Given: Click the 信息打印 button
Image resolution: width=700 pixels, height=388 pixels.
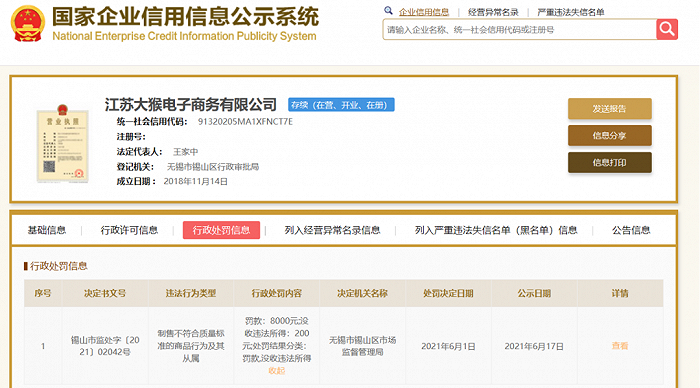Looking at the screenshot, I should pyautogui.click(x=609, y=163).
